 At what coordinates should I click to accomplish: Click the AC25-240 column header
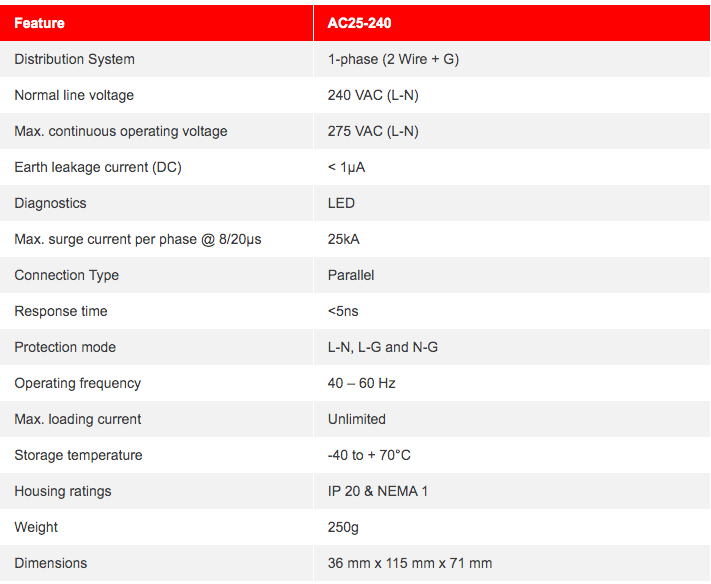coord(359,23)
